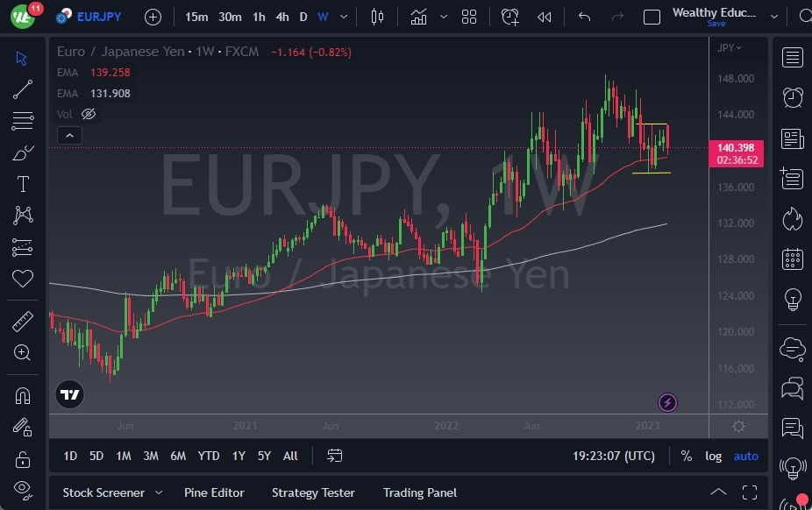Select the Trend Line drawing tool
The height and width of the screenshot is (510, 812).
pyautogui.click(x=22, y=89)
